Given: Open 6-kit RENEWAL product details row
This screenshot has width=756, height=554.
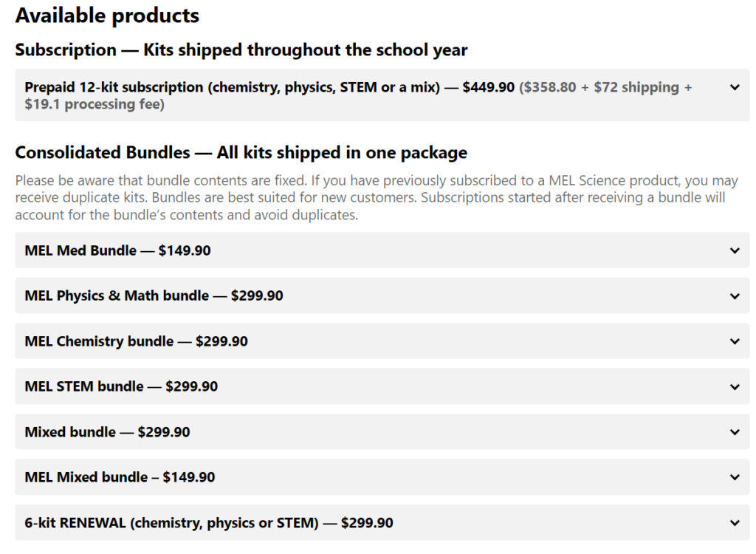Looking at the screenshot, I should (x=382, y=522).
